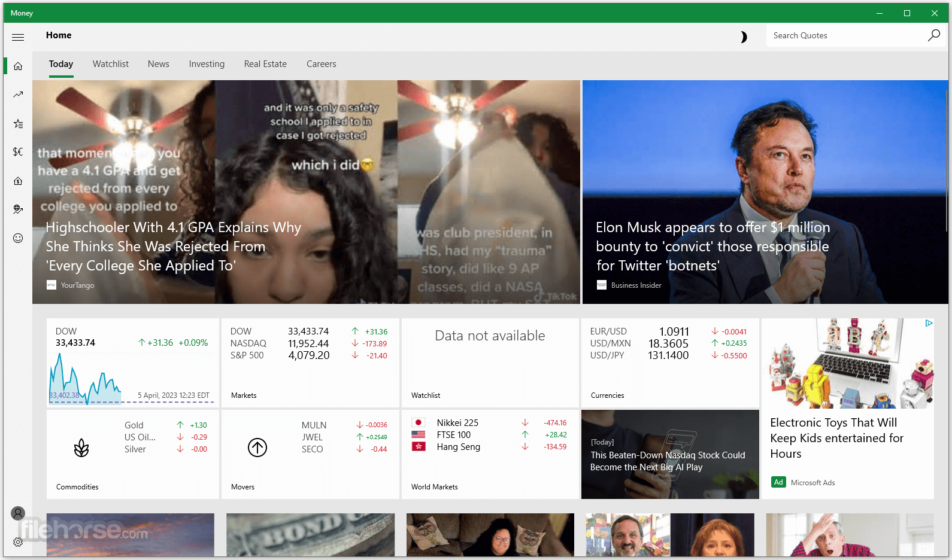Open Currencies dollar-euro sidebar icon
Viewport: 952px width, 560px height.
[18, 152]
